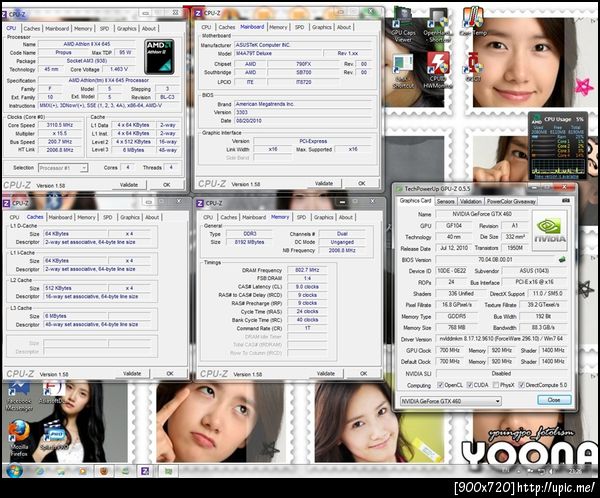Toggle the CUDA checkbox in GPU-Z
This screenshot has height=498, width=600.
(470, 385)
